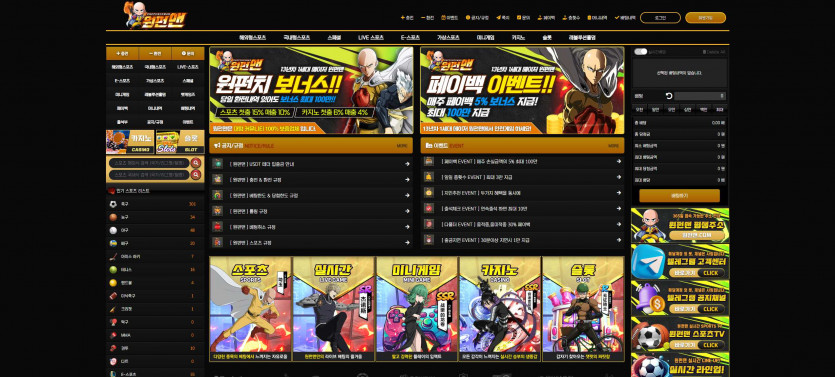The height and width of the screenshot is (377, 835).
Task: Open the Telegram customer center banner icon
Action: coord(648,261)
